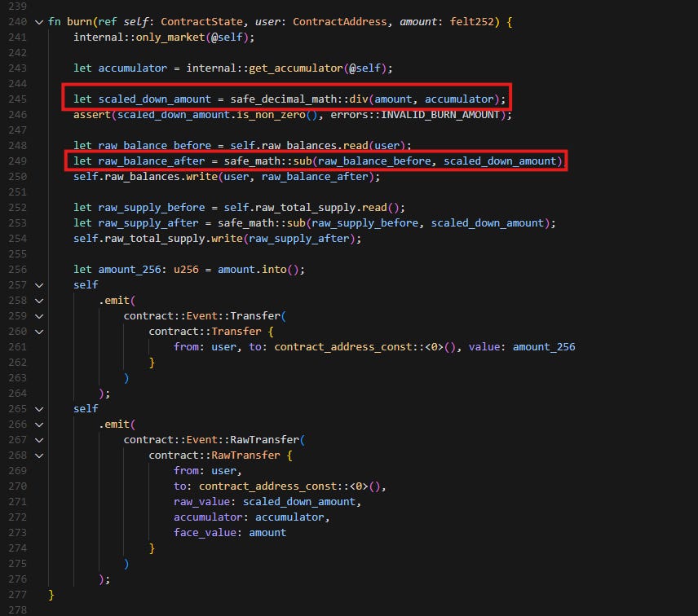Click "INVALID_BURN_AMOUNT" error constant

440,115
